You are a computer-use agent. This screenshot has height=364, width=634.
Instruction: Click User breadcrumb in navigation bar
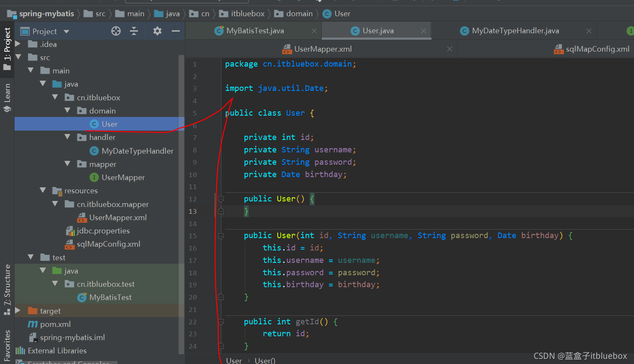click(x=337, y=14)
